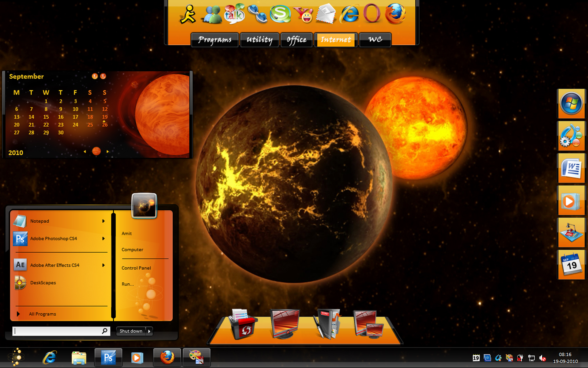Expand the Notepad submenu arrow

click(x=104, y=221)
